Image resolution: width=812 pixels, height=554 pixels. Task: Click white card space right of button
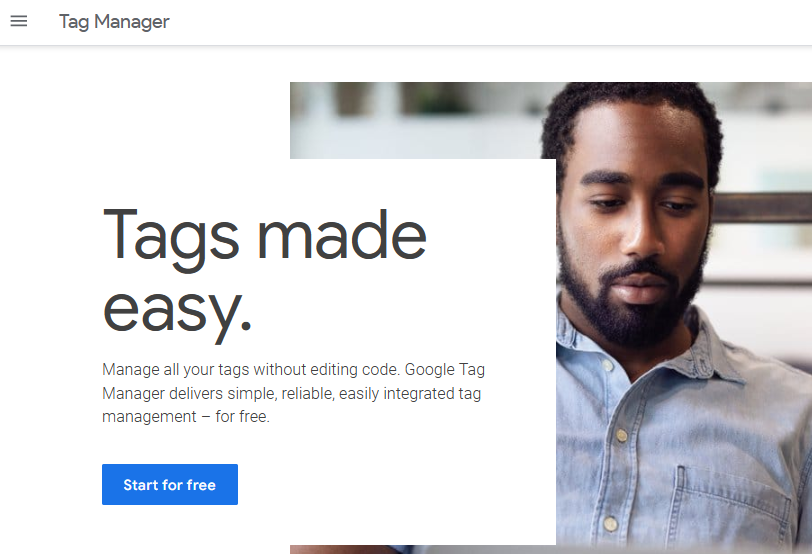pyautogui.click(x=400, y=485)
